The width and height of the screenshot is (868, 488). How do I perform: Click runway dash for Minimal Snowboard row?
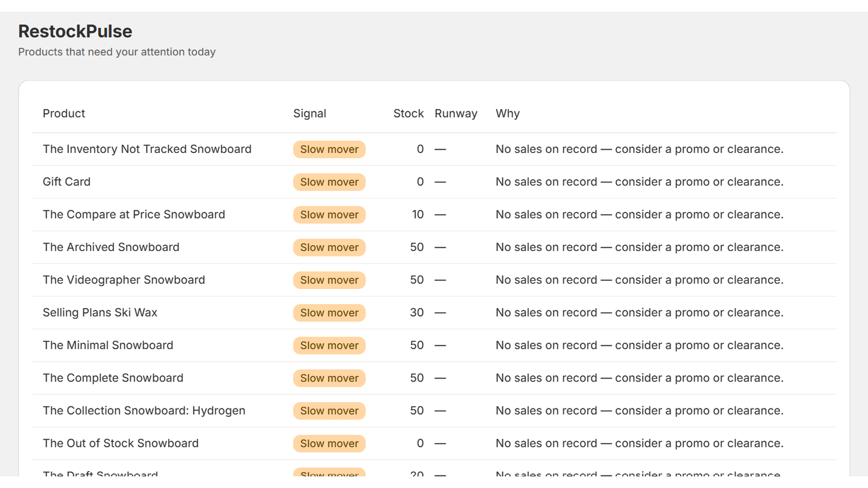(x=440, y=345)
